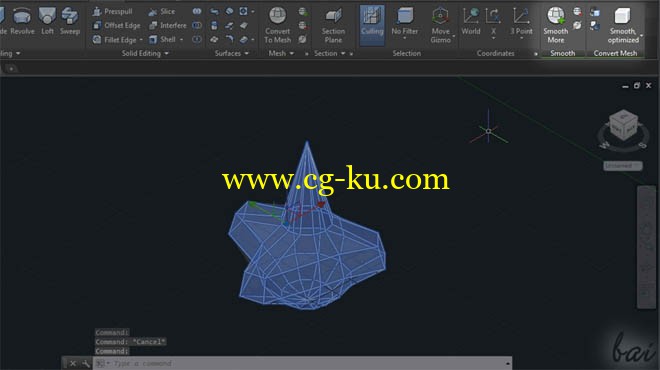
Task: Click the X axis UCS rotate icon
Action: click(x=493, y=17)
